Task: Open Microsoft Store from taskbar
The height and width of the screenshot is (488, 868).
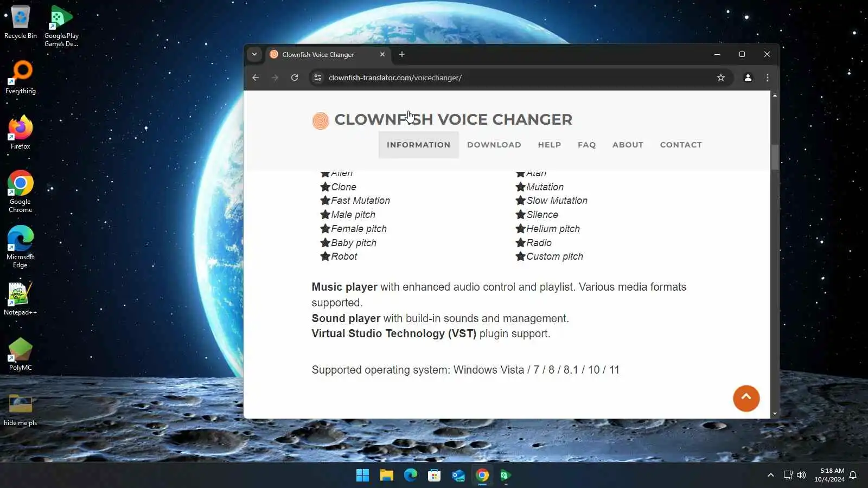Action: [434, 476]
